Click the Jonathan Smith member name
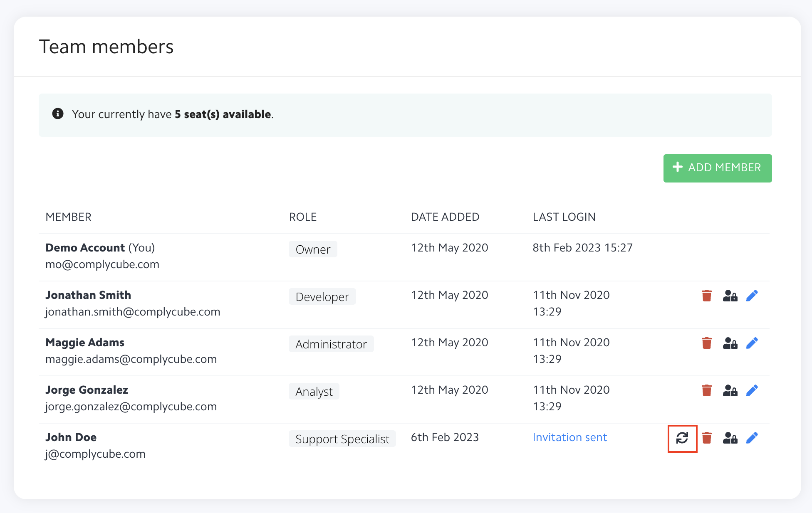 [88, 295]
